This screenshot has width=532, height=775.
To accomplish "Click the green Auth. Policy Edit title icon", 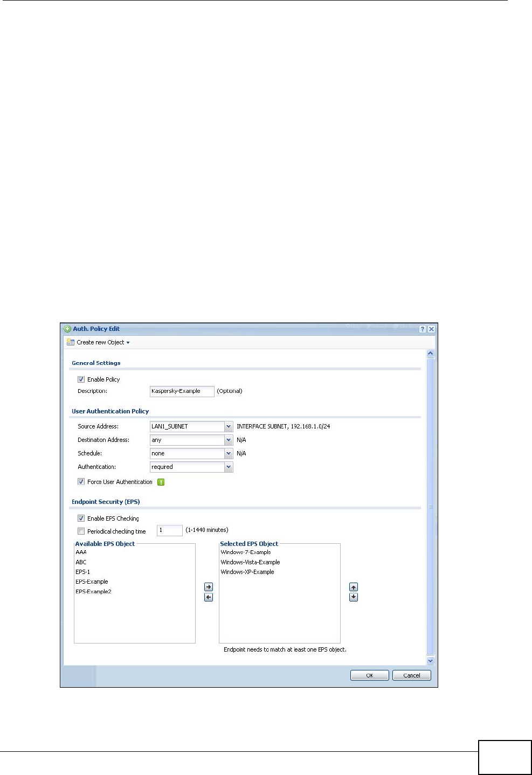I will 67,329.
